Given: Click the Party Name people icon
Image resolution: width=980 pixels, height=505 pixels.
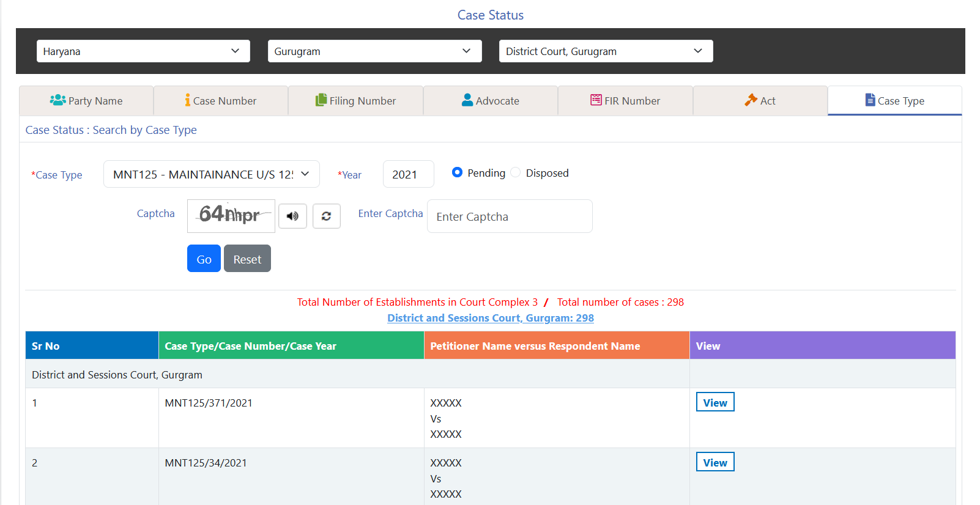Looking at the screenshot, I should 58,100.
